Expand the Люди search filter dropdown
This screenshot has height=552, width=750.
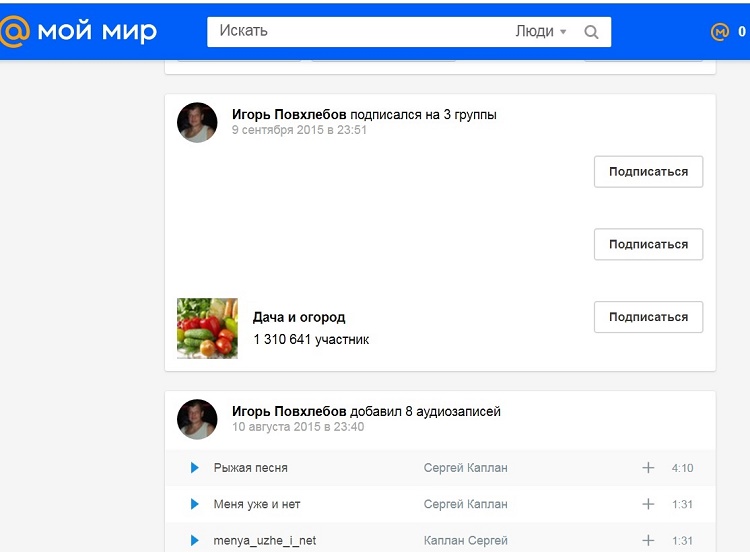click(541, 32)
